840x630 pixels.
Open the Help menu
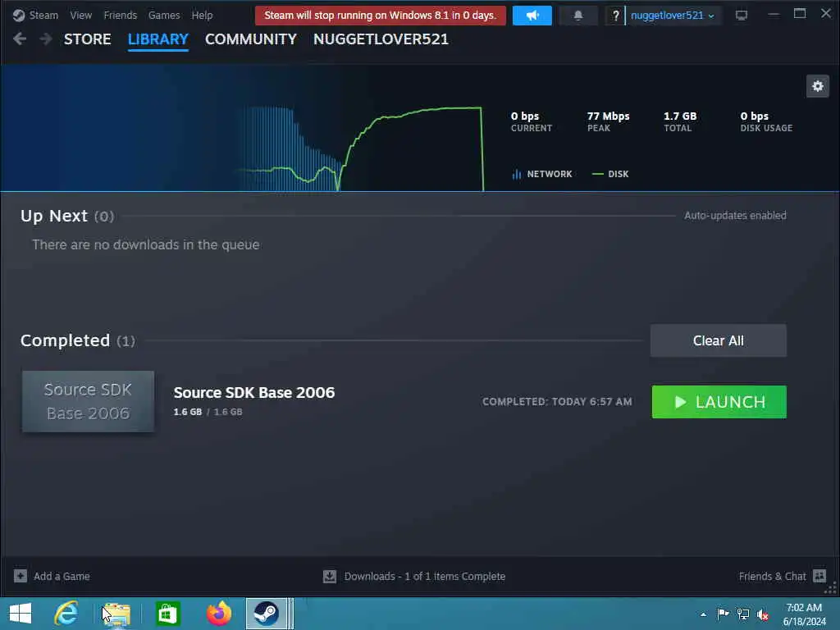(x=202, y=15)
